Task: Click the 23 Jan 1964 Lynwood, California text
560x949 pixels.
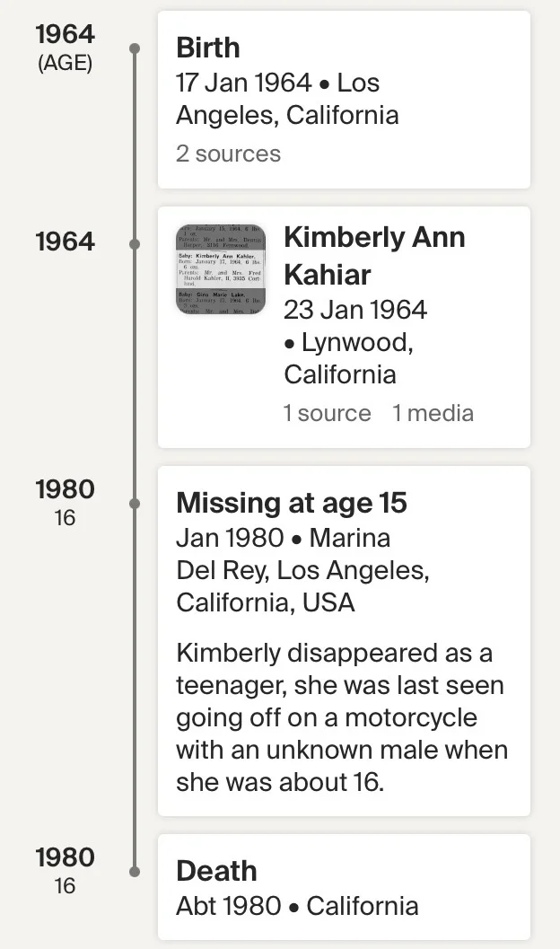Action: (354, 341)
